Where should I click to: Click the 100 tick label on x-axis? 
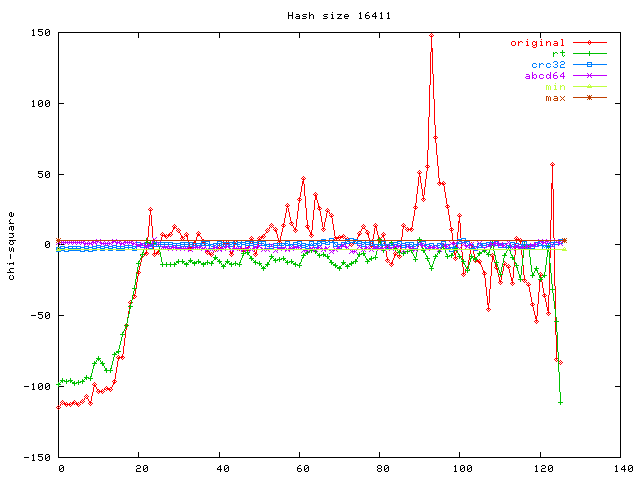(x=462, y=468)
